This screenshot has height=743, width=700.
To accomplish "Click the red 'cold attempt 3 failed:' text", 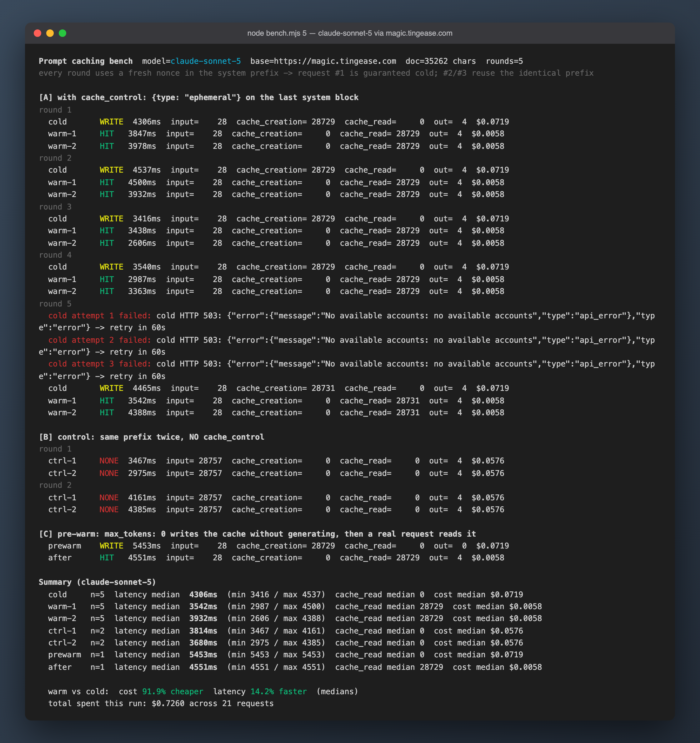I will point(100,364).
